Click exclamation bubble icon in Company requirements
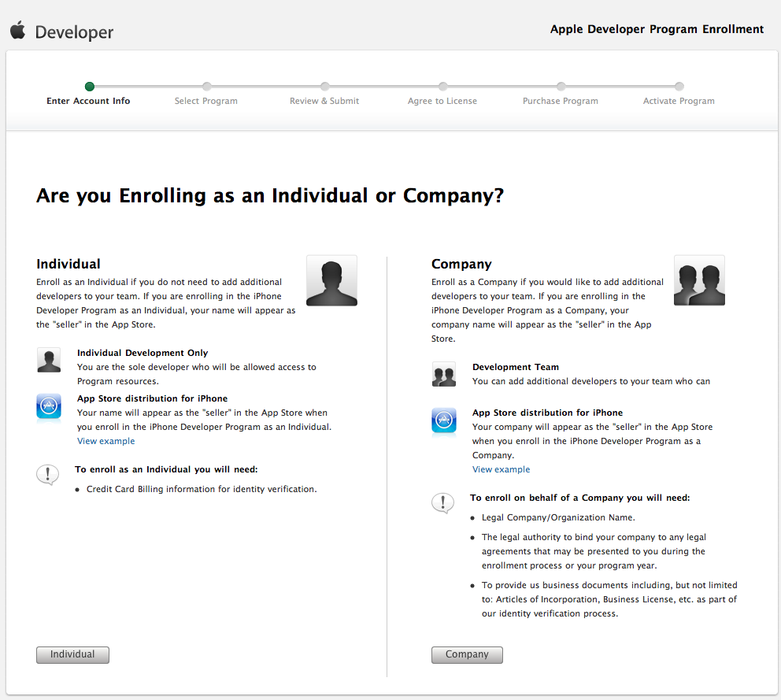The image size is (781, 700). pos(443,503)
